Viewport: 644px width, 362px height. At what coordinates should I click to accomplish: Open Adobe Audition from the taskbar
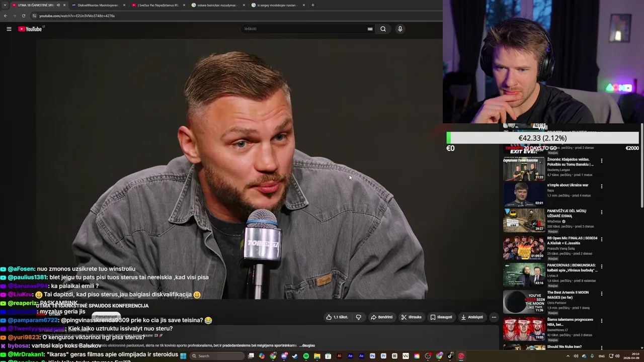[x=361, y=356]
